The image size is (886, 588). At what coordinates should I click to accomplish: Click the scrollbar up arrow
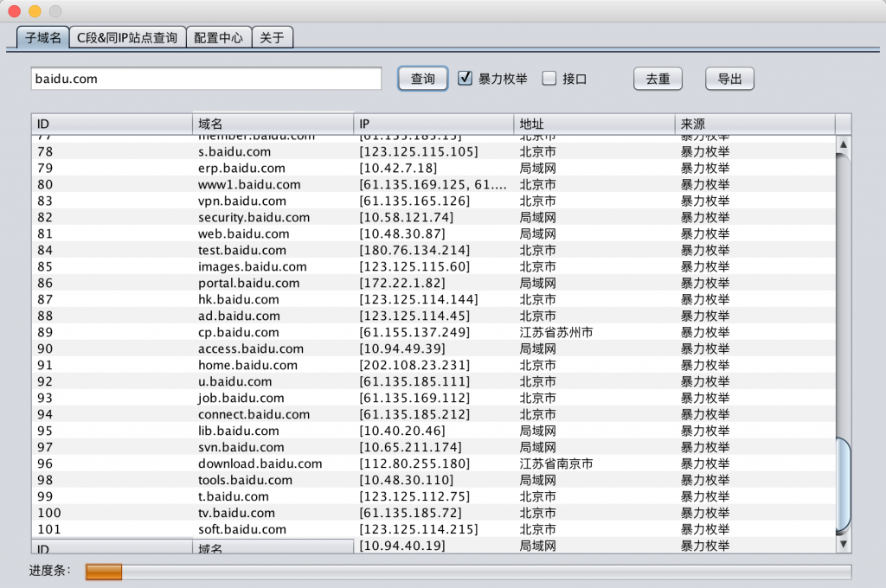843,144
